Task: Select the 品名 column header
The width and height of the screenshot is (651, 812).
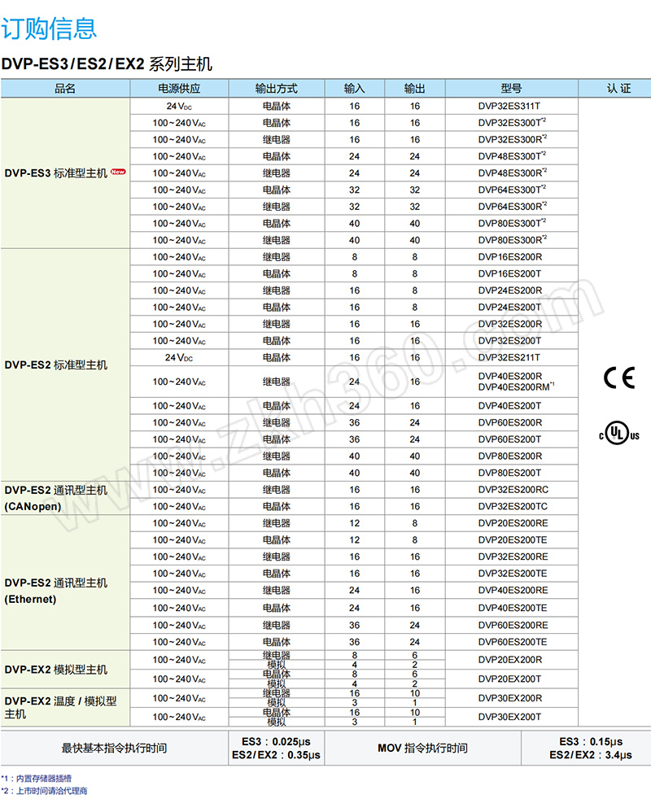Action: [x=65, y=89]
